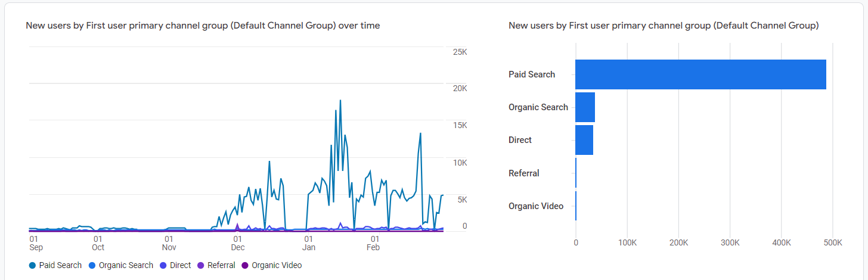Click the Referral bar chart row label
Screen dimensions: 868x280
pos(523,173)
